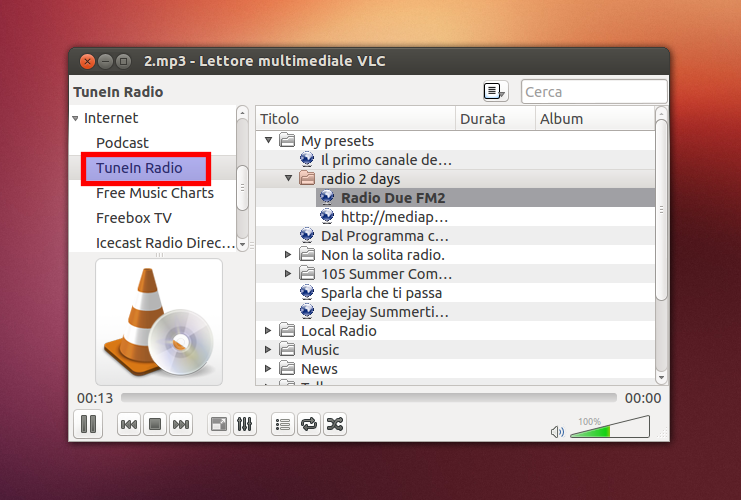The height and width of the screenshot is (500, 741).
Task: Select Il primo canale de… station
Action: [386, 160]
